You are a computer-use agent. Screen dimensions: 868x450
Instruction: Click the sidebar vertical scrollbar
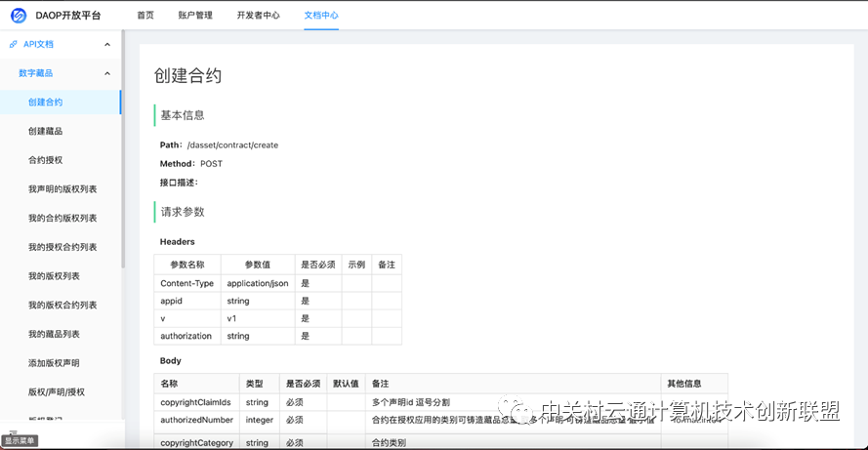pos(123,149)
